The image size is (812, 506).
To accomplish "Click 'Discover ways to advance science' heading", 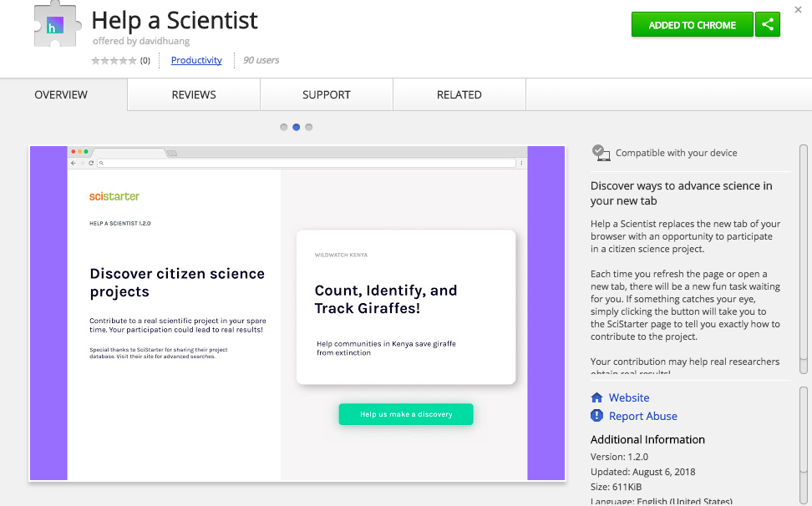I will (681, 193).
